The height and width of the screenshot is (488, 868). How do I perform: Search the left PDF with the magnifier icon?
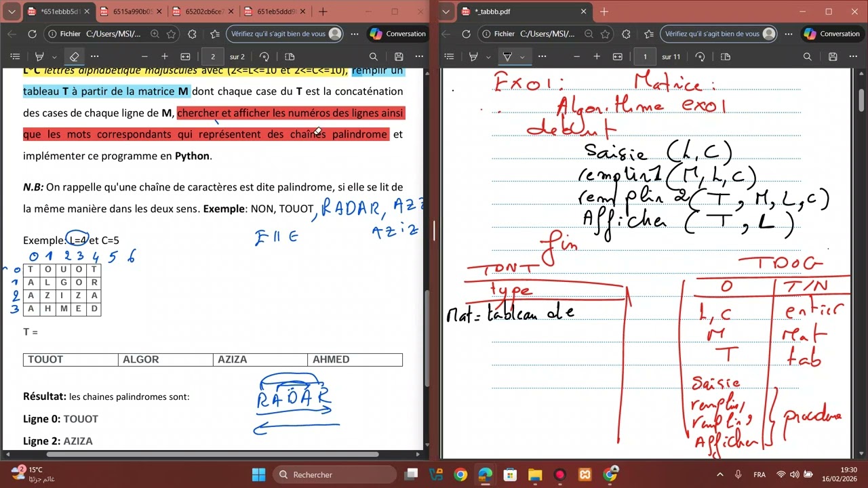pyautogui.click(x=374, y=57)
